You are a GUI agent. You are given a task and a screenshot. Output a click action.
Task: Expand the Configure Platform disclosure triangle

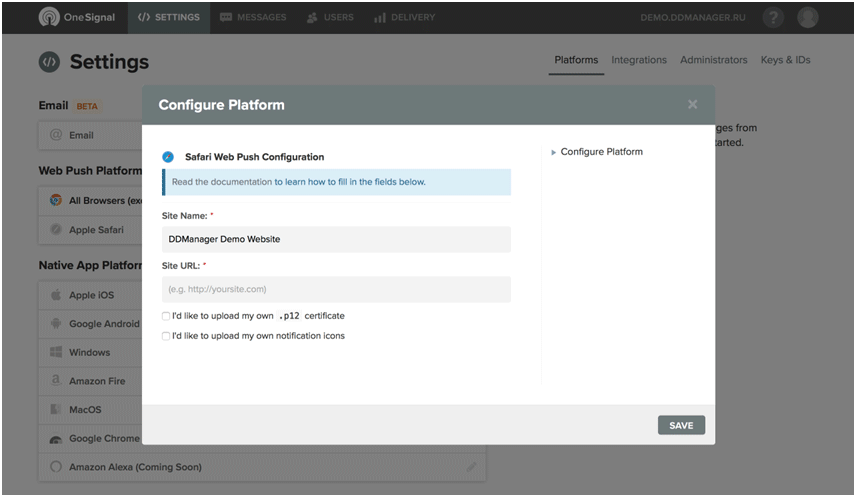coord(553,152)
